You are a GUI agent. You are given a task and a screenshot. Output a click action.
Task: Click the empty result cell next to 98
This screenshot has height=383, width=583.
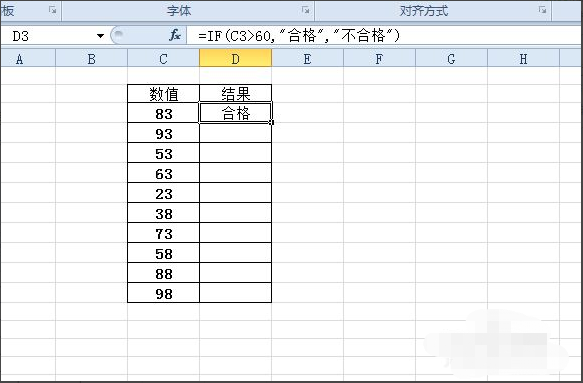pyautogui.click(x=235, y=293)
